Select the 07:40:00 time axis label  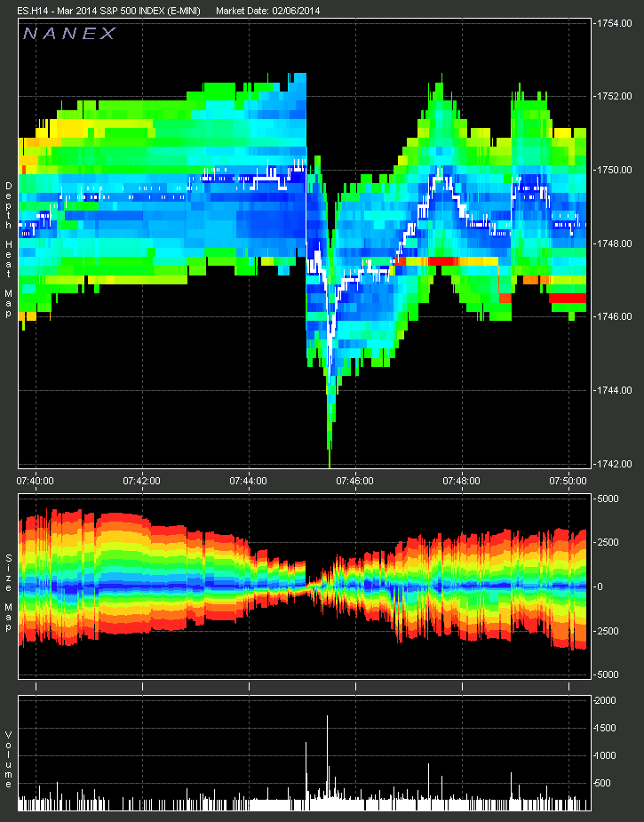36,481
